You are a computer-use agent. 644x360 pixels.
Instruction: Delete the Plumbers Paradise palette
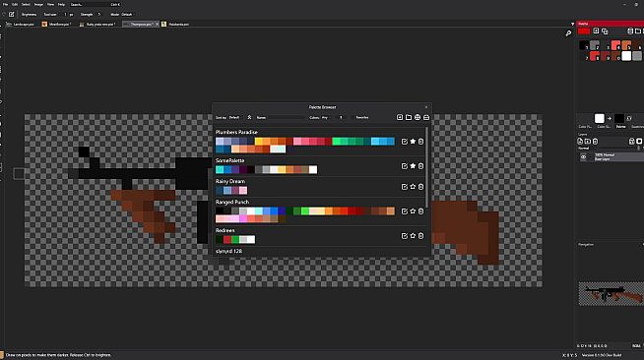tap(420, 142)
